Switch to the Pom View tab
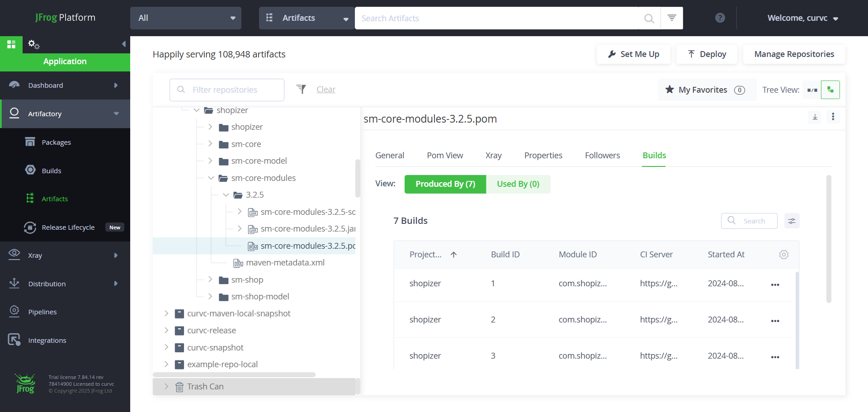The image size is (868, 412). pos(445,156)
